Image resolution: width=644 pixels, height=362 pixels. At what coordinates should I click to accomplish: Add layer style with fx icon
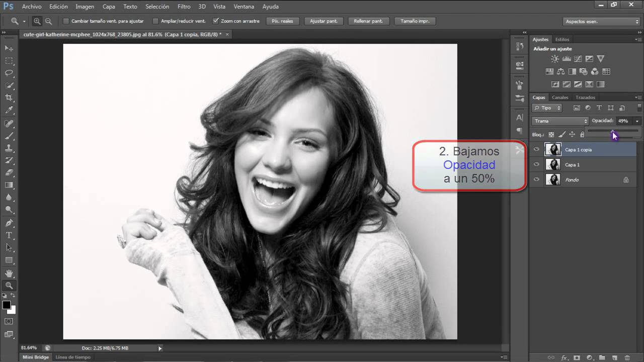(565, 358)
